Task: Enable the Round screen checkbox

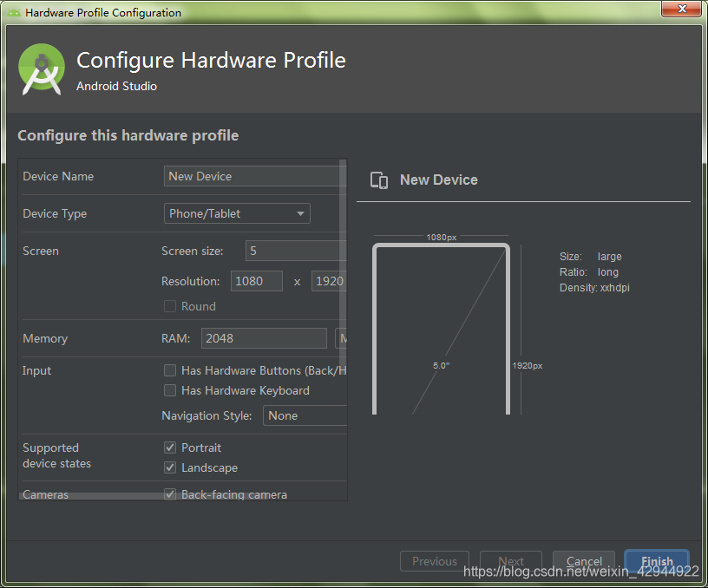Action: coord(170,306)
